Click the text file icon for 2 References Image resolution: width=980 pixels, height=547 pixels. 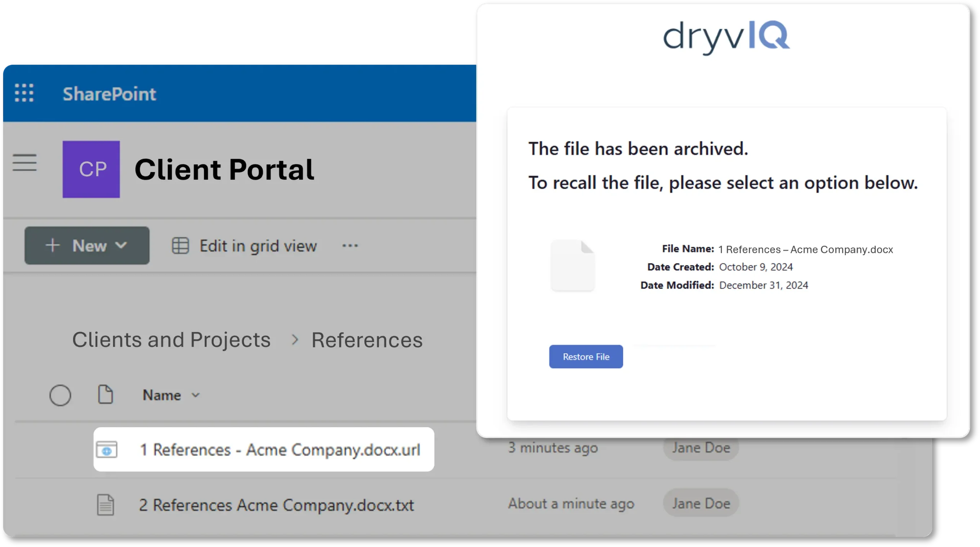(105, 505)
